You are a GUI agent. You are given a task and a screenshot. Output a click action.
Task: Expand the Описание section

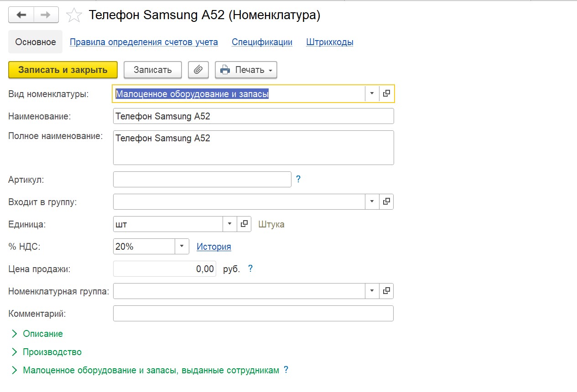coord(37,334)
